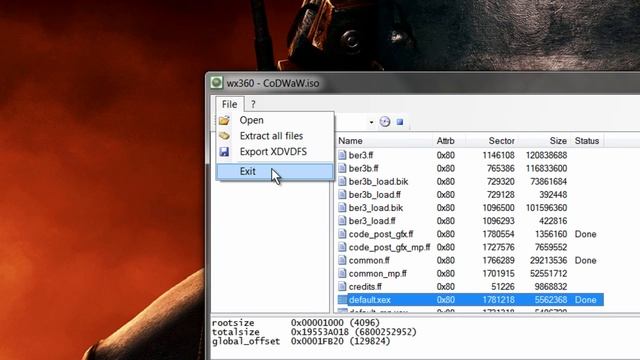Click file icon of ber3b_load.bik
The height and width of the screenshot is (360, 640).
(342, 182)
